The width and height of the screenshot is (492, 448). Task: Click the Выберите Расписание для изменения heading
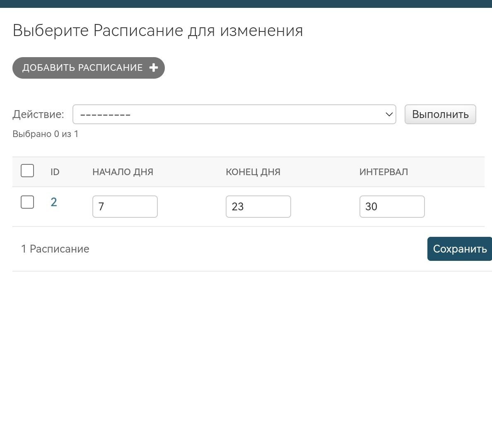point(158,31)
